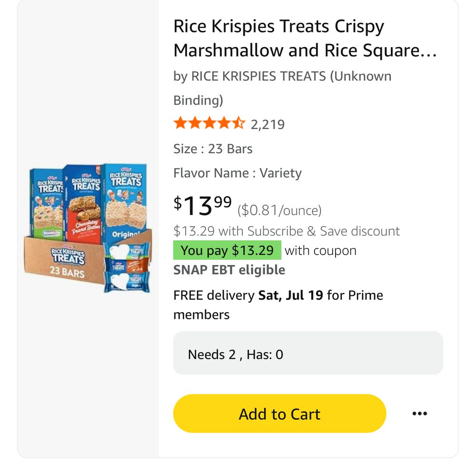The width and height of the screenshot is (476, 461).
Task: Click the Size : 23 Bars text
Action: coord(213,149)
